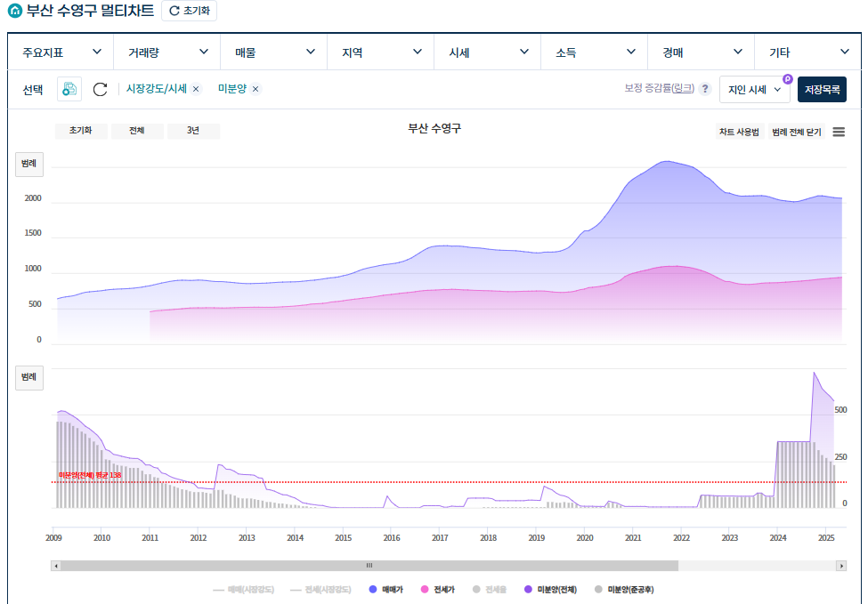Screen dimensions: 868x604
Task: Open the 매물 dropdown
Action: coord(274,52)
